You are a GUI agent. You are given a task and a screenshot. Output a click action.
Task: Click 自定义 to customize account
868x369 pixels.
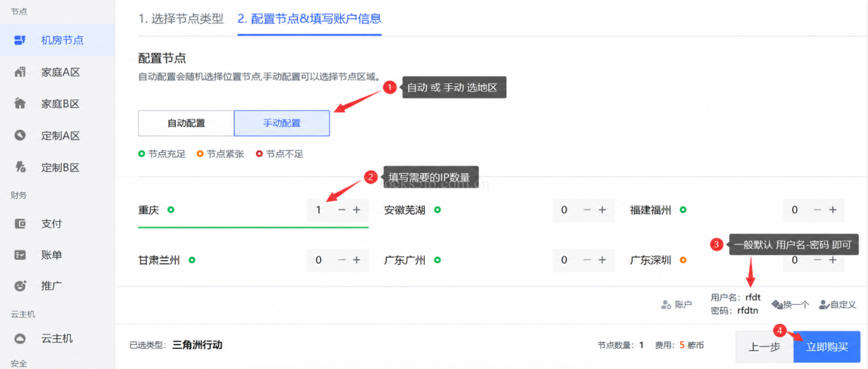coord(838,305)
